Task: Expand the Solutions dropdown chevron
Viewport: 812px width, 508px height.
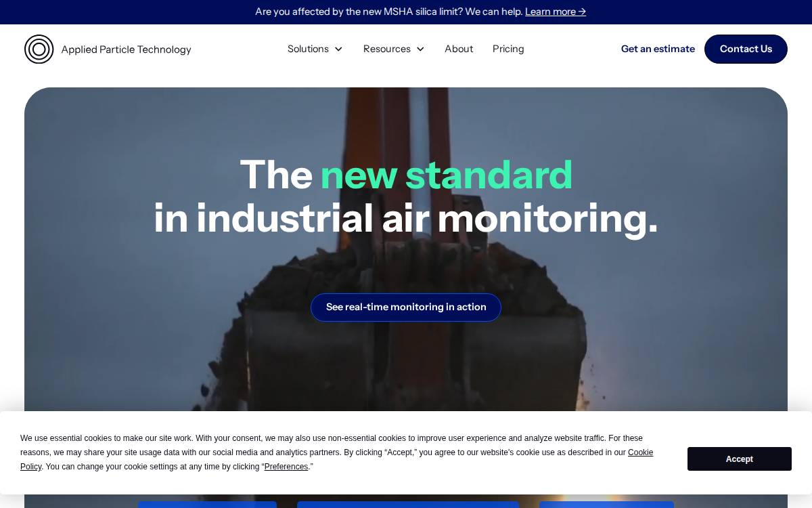Action: coord(338,49)
